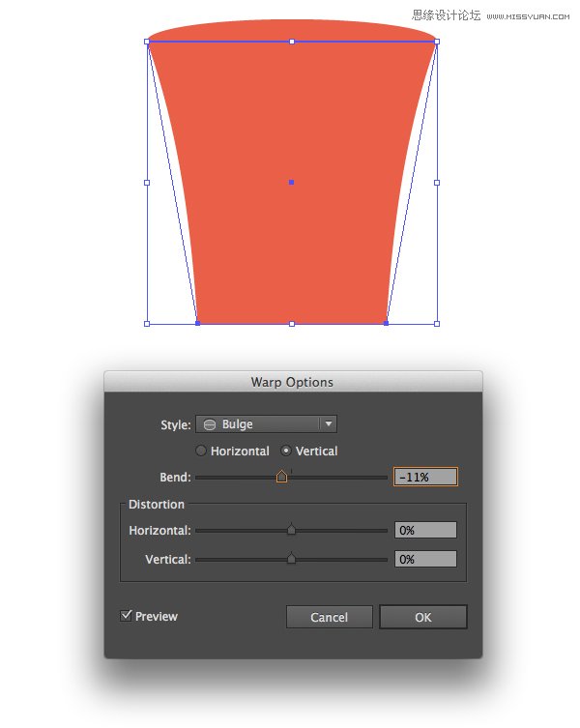The height and width of the screenshot is (728, 580).
Task: Click the Bend slider handle
Action: (281, 477)
